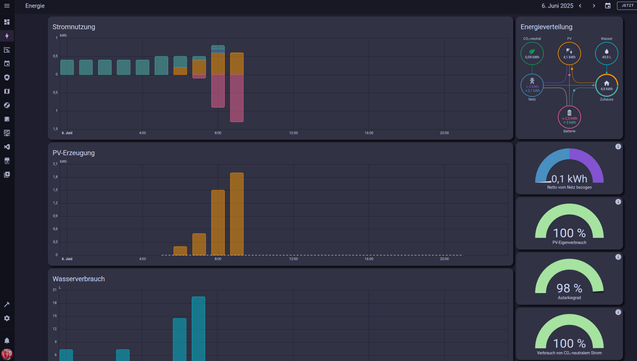Image resolution: width=637 pixels, height=361 pixels.
Task: Open the date picker calendar icon
Action: coord(608,6)
